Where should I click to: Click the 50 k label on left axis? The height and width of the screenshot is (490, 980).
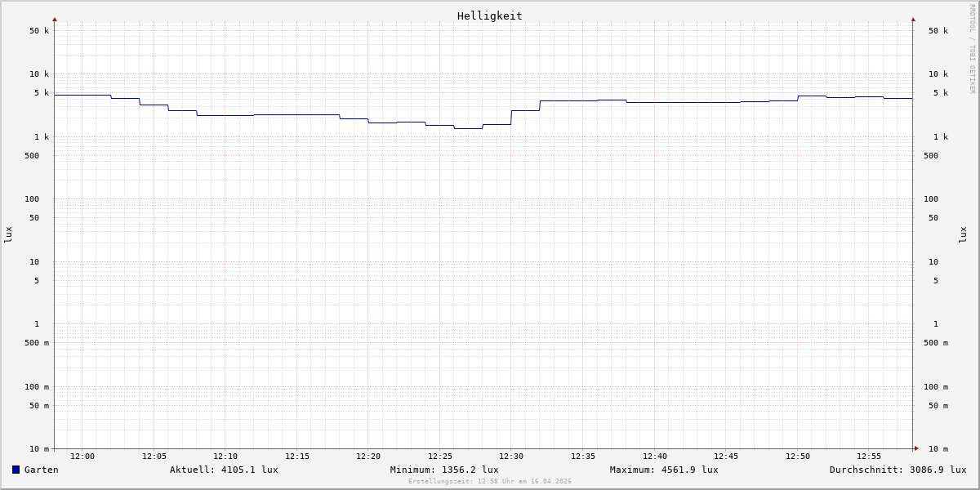[x=39, y=31]
